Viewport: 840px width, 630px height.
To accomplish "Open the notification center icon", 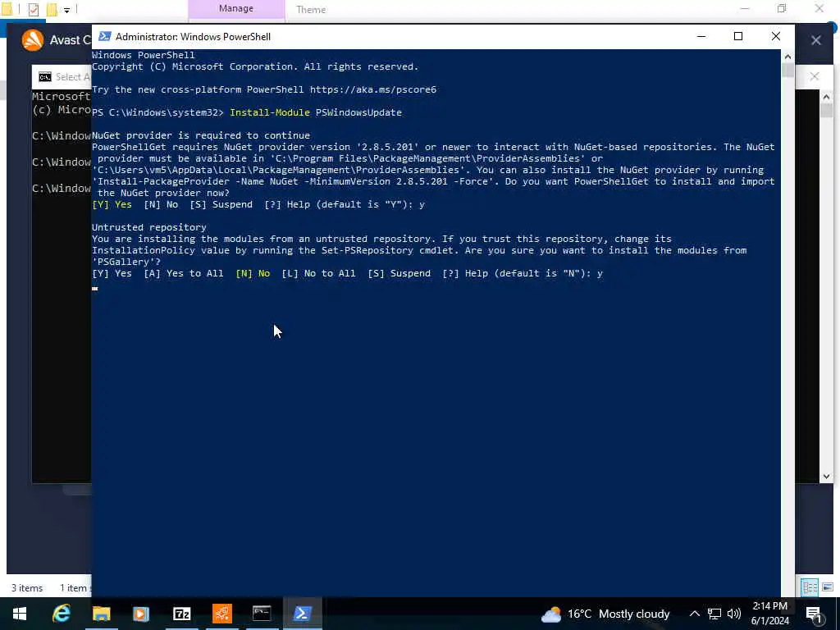I will tap(813, 614).
